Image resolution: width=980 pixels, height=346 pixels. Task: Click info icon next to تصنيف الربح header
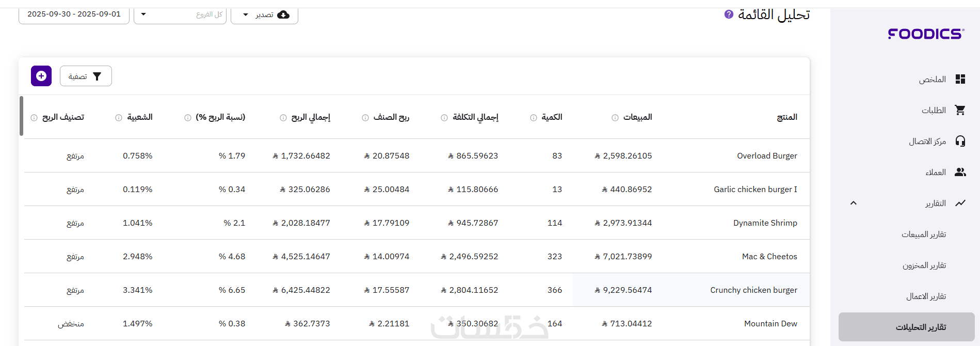34,118
